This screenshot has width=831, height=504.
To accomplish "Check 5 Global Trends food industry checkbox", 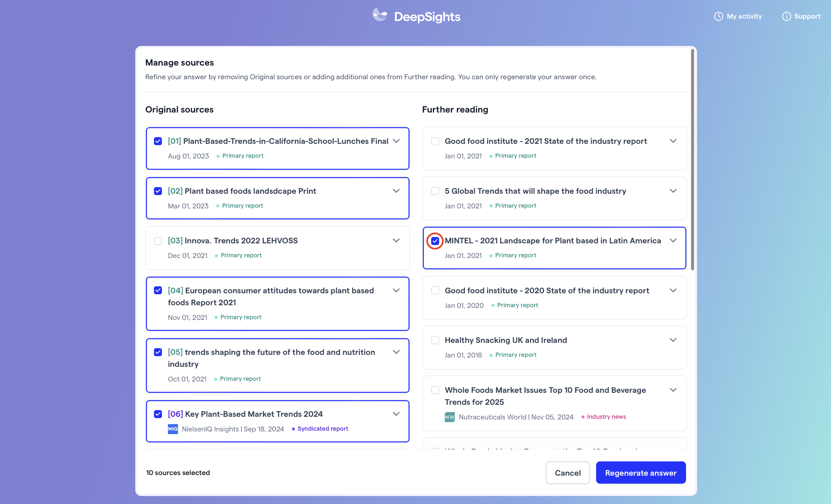I will point(435,191).
